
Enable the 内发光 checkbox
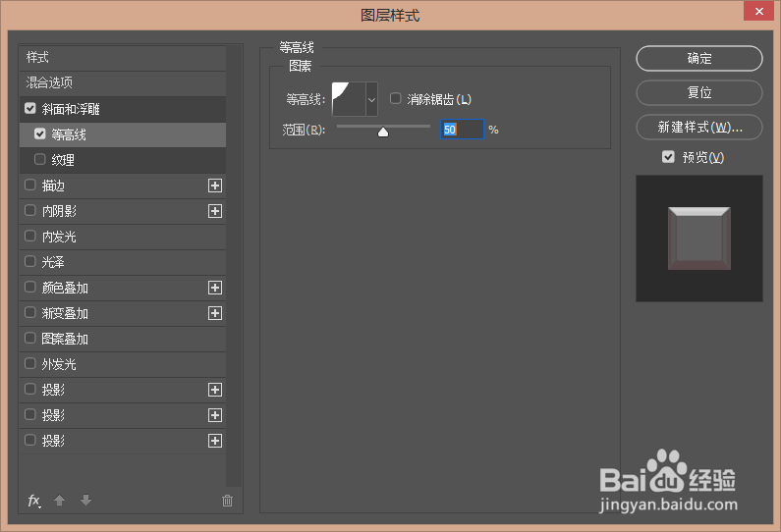tap(30, 236)
